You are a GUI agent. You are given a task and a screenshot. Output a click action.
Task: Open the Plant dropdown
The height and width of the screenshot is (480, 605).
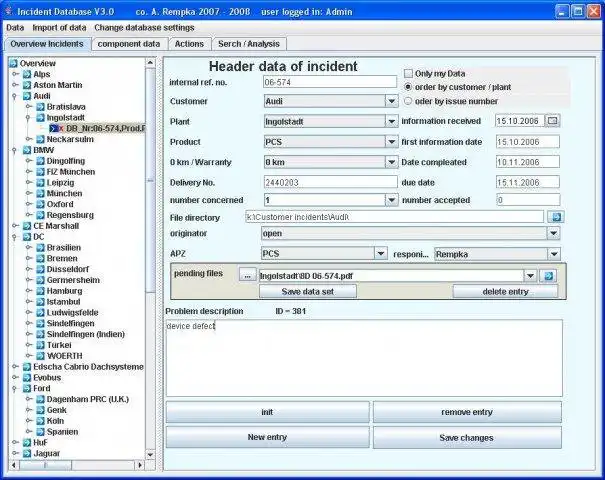(391, 121)
